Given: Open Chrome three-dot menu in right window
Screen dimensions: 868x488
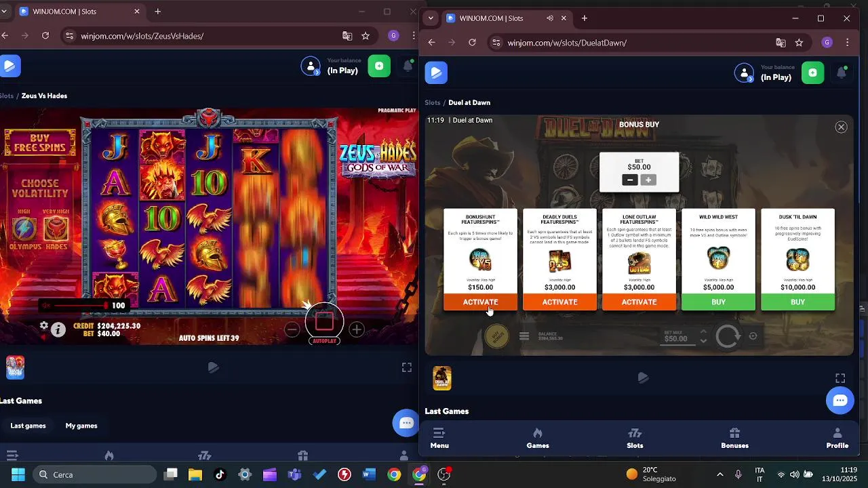Looking at the screenshot, I should click(847, 43).
